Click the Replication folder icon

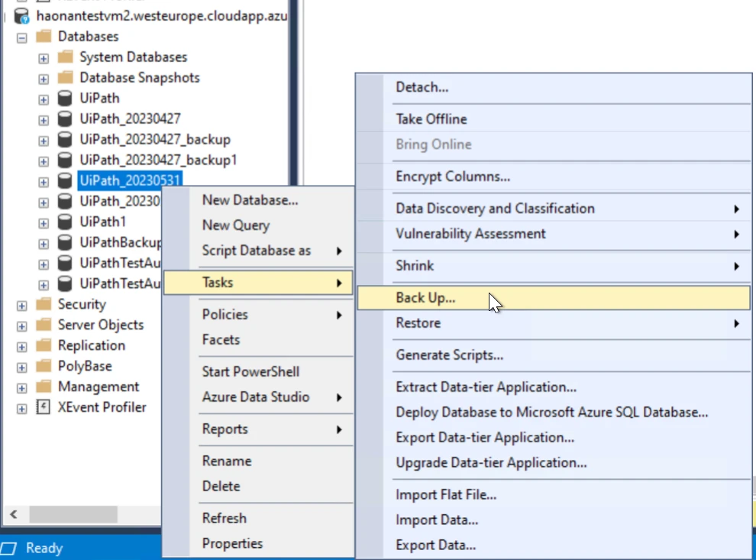[x=44, y=345]
